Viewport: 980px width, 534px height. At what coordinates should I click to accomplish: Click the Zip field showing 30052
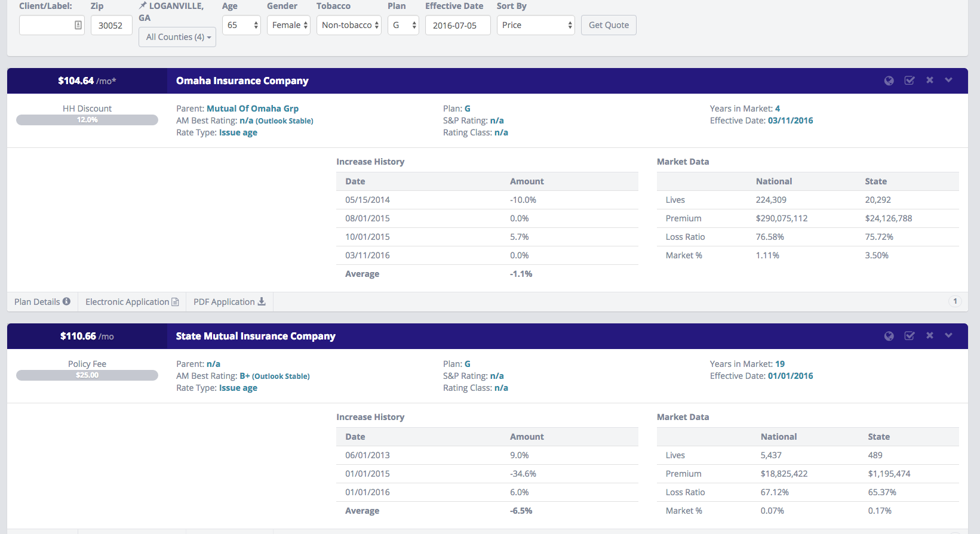[x=111, y=25]
